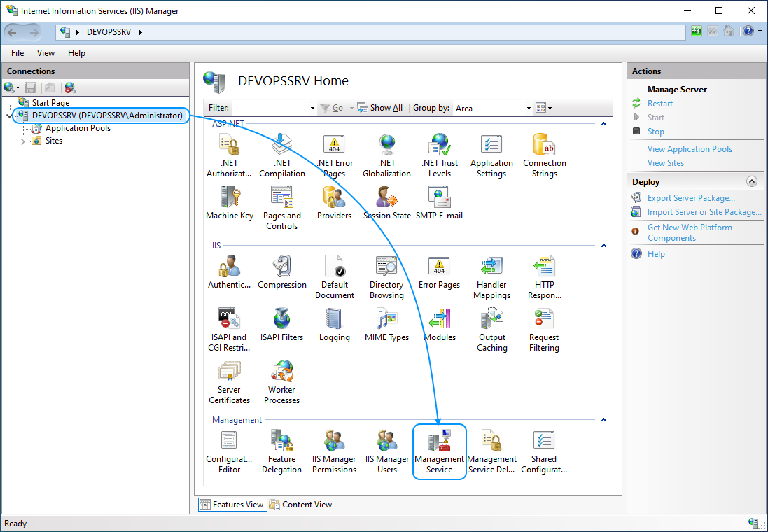Select Start Page in Connections tree
The image size is (768, 532).
(50, 103)
